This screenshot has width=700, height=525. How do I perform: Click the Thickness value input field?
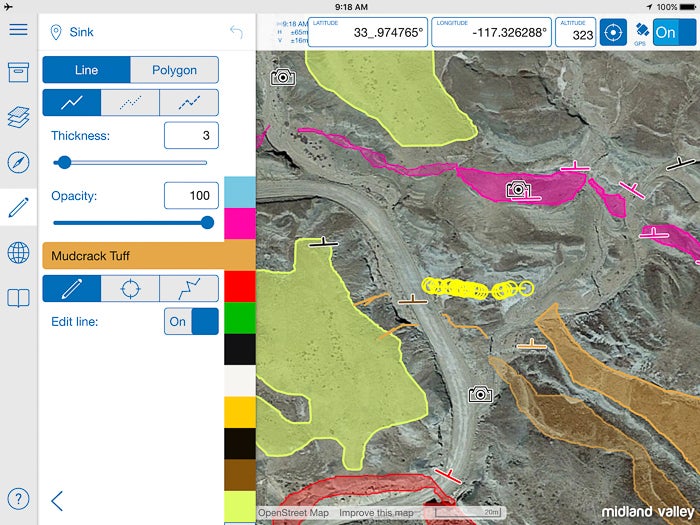tap(191, 135)
